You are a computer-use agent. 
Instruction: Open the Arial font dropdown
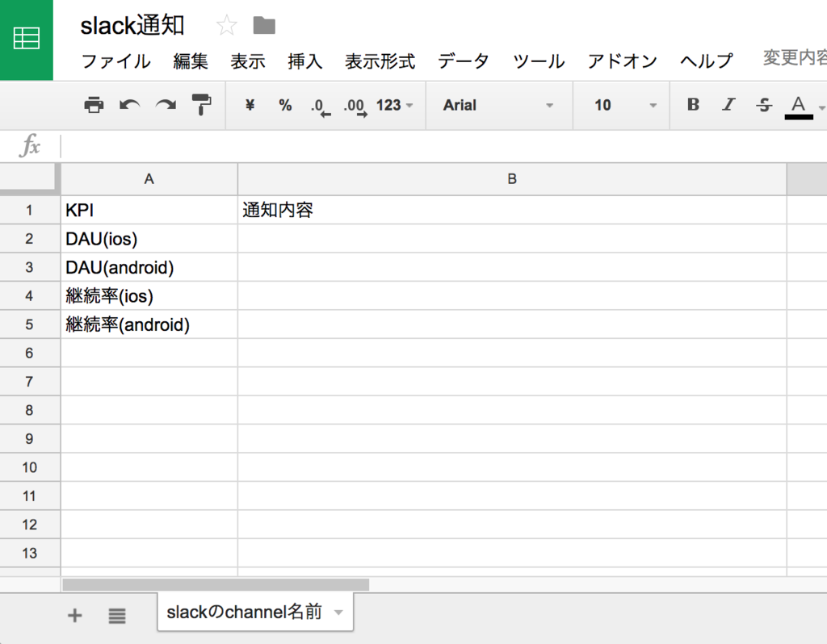498,105
